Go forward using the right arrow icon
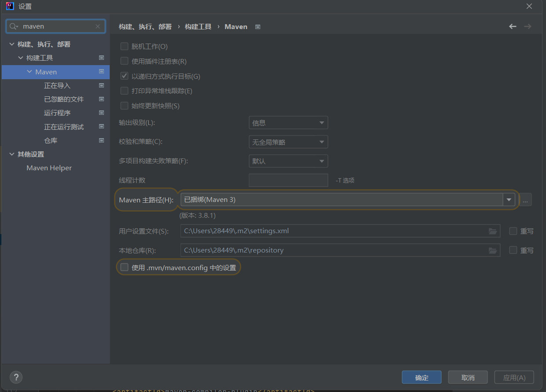The width and height of the screenshot is (546, 392). 528,26
